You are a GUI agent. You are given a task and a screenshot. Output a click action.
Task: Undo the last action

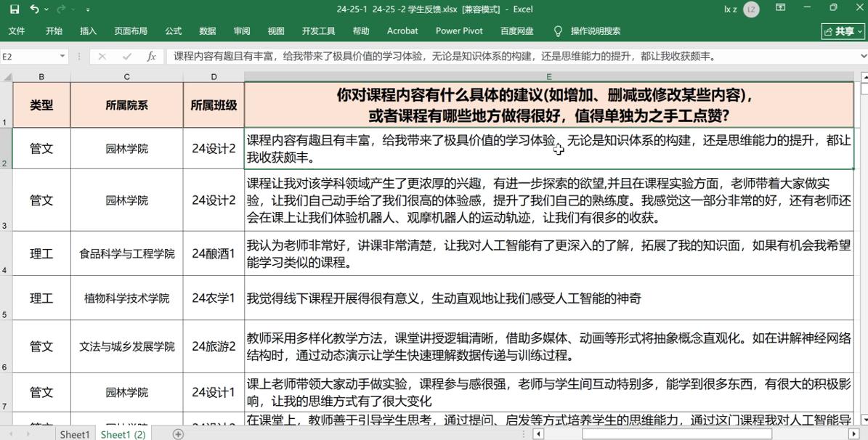coord(35,9)
